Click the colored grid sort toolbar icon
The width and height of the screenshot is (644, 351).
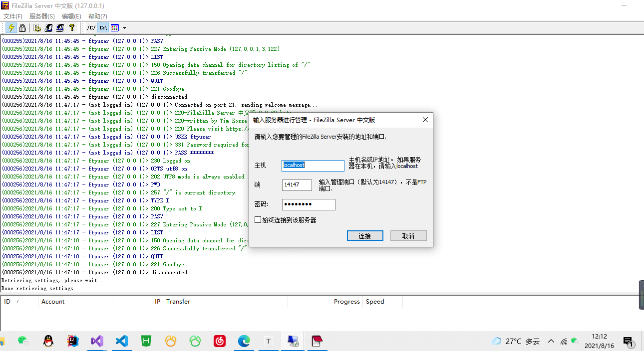coord(115,28)
